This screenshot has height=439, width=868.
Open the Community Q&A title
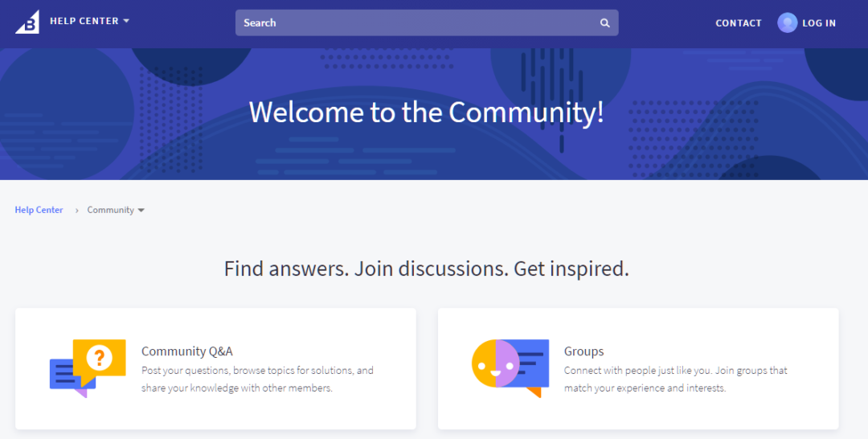click(187, 351)
